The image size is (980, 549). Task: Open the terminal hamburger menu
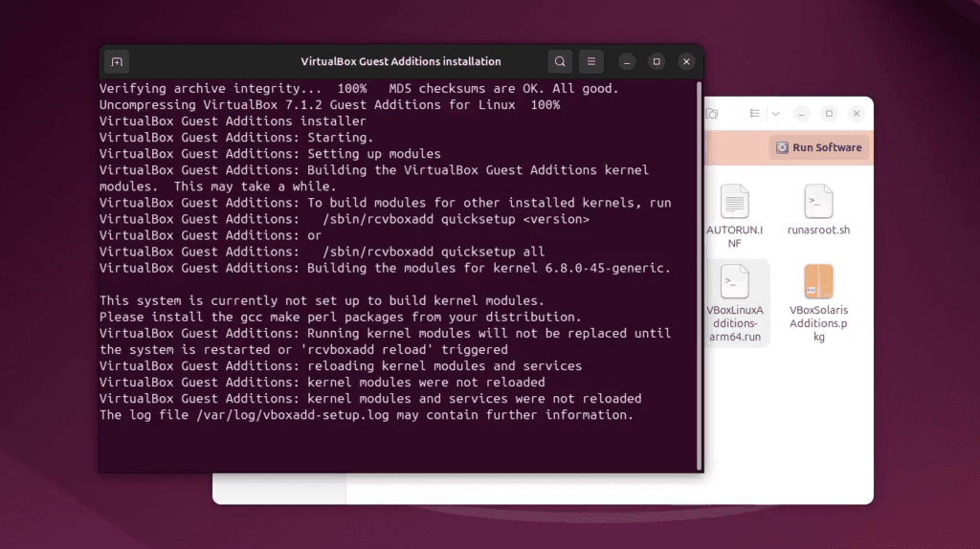[591, 62]
